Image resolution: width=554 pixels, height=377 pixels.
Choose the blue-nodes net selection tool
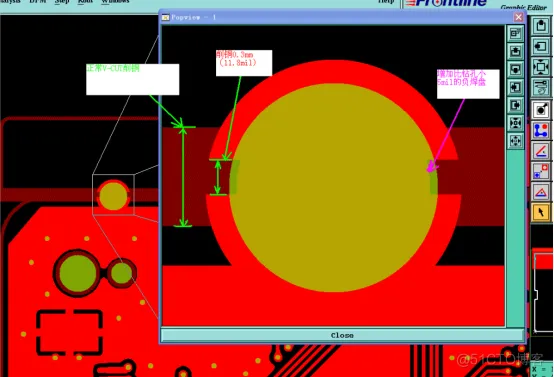[x=541, y=130]
